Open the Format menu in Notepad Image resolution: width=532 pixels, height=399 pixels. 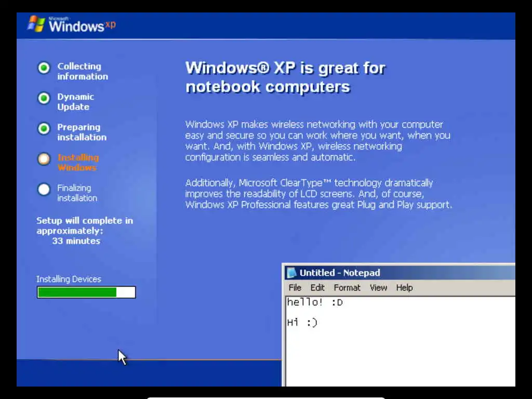(x=347, y=288)
